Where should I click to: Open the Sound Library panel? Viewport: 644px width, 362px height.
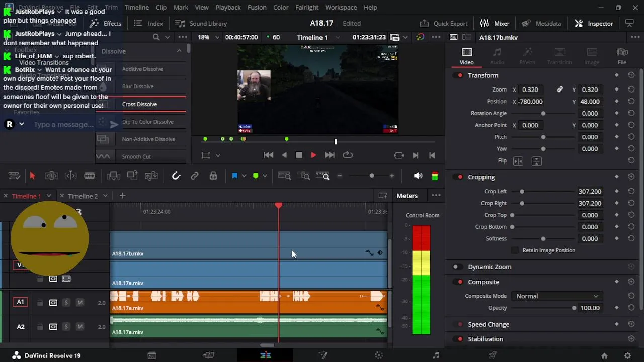point(201,24)
